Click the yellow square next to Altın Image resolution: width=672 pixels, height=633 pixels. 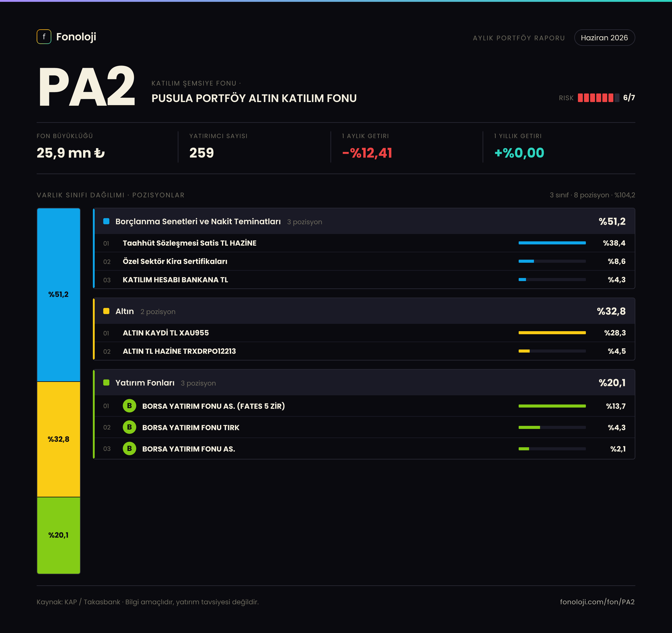pos(106,311)
